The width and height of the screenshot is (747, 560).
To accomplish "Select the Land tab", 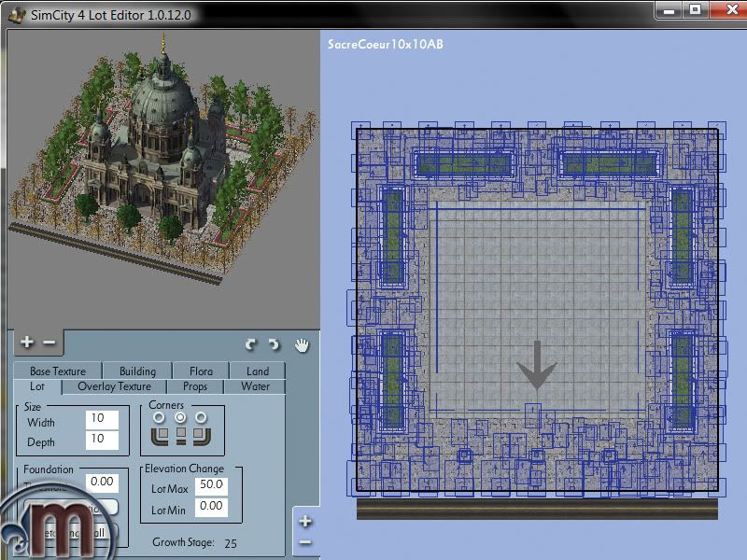I will pos(258,371).
